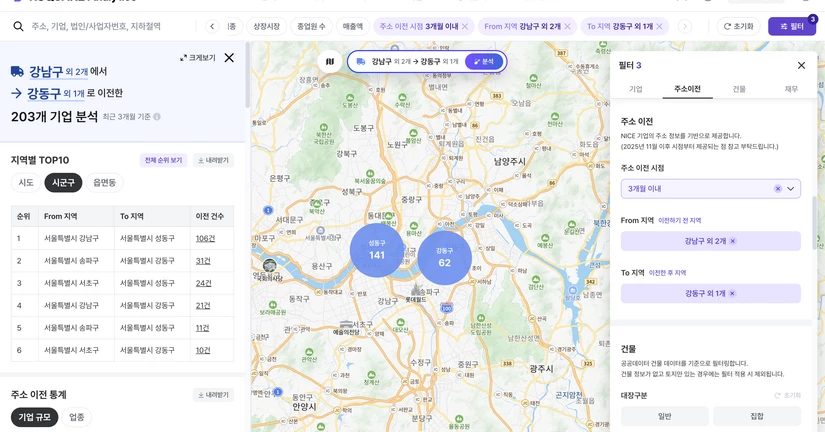Clear the 강동구 외 1개 To selection
Screen dimensions: 825x432
pos(732,293)
